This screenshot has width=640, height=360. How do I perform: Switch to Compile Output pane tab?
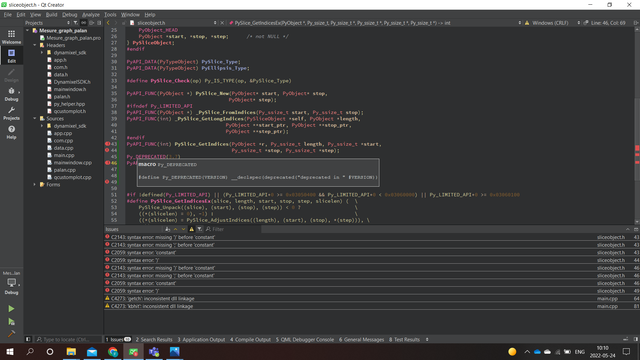pyautogui.click(x=250, y=339)
